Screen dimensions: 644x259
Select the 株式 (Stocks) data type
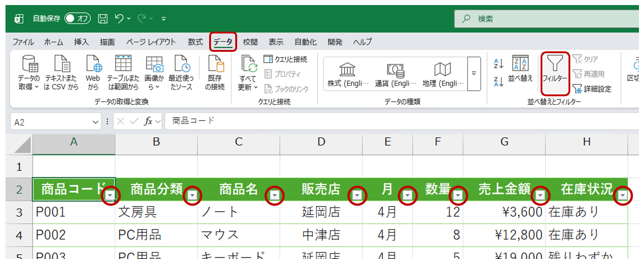(348, 74)
